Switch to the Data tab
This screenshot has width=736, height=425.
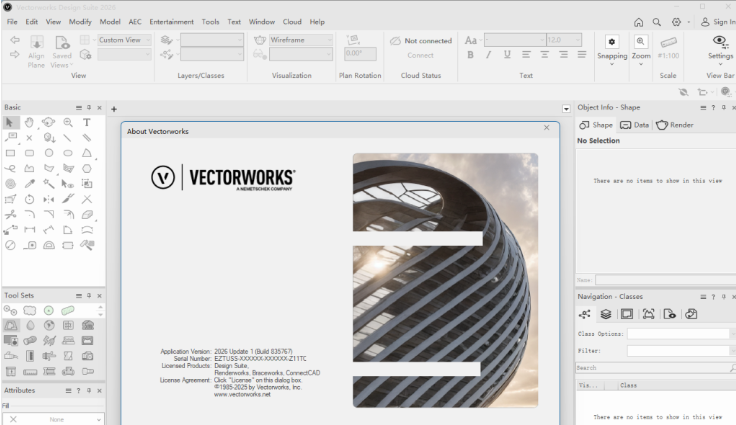[634, 125]
